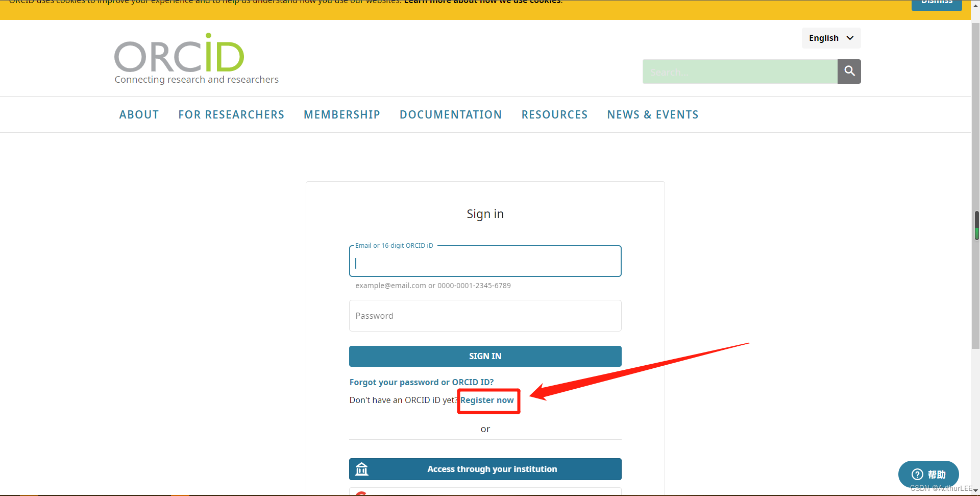This screenshot has height=496, width=980.
Task: Click Access through your institution button
Action: tap(485, 469)
